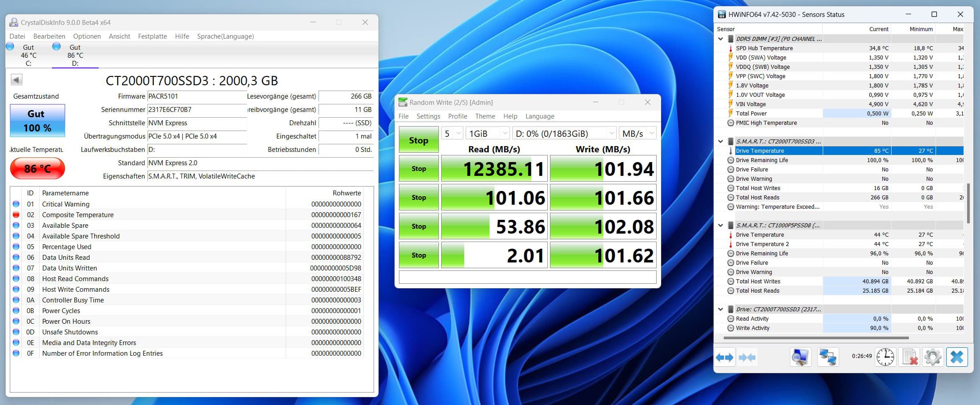Open the test count dropdown showing 5
Image resolution: width=980 pixels, height=405 pixels.
(x=452, y=133)
